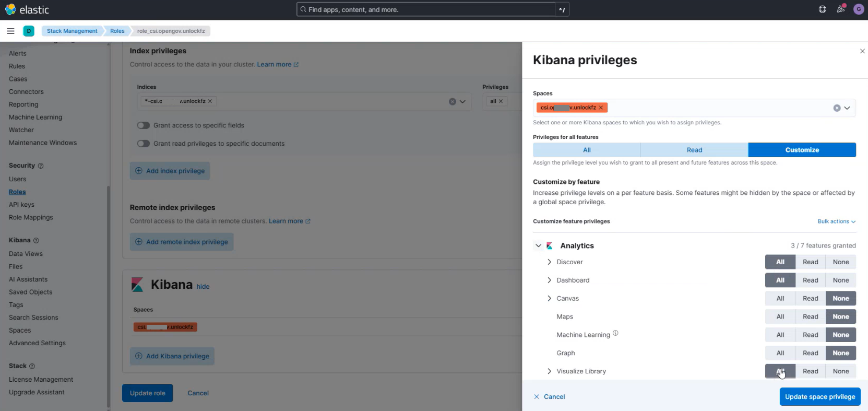Clear the selected spaces with the X icon
This screenshot has width=868, height=411.
(837, 108)
